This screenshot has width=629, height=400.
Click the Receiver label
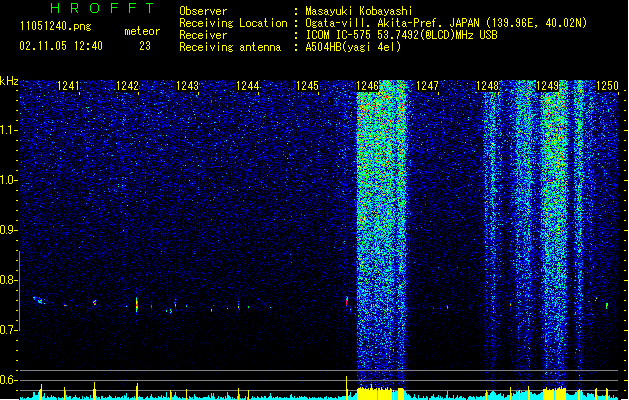click(x=203, y=35)
